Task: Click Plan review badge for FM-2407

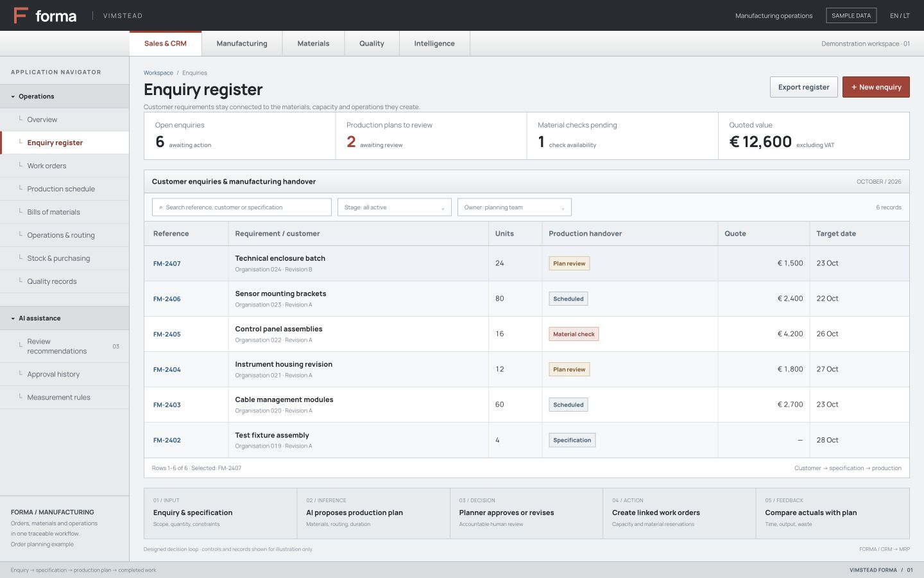Action: [x=569, y=263]
